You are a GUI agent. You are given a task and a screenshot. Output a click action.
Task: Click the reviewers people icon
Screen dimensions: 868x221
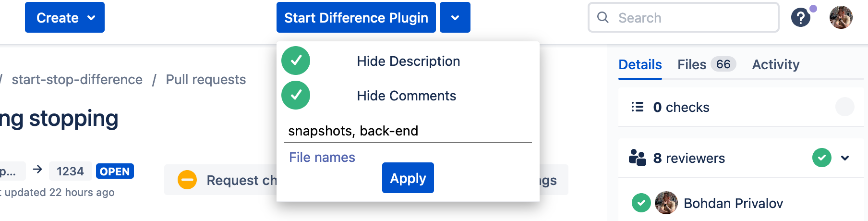(x=638, y=158)
